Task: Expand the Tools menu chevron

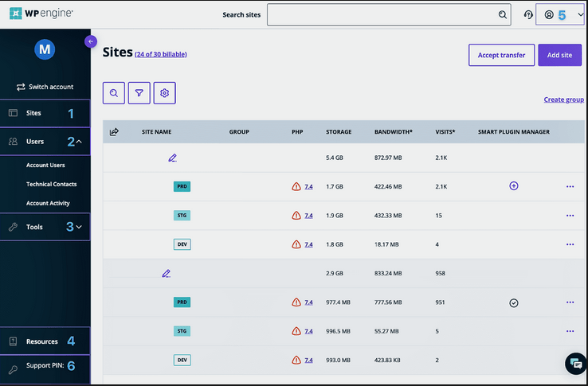Action: pos(79,227)
